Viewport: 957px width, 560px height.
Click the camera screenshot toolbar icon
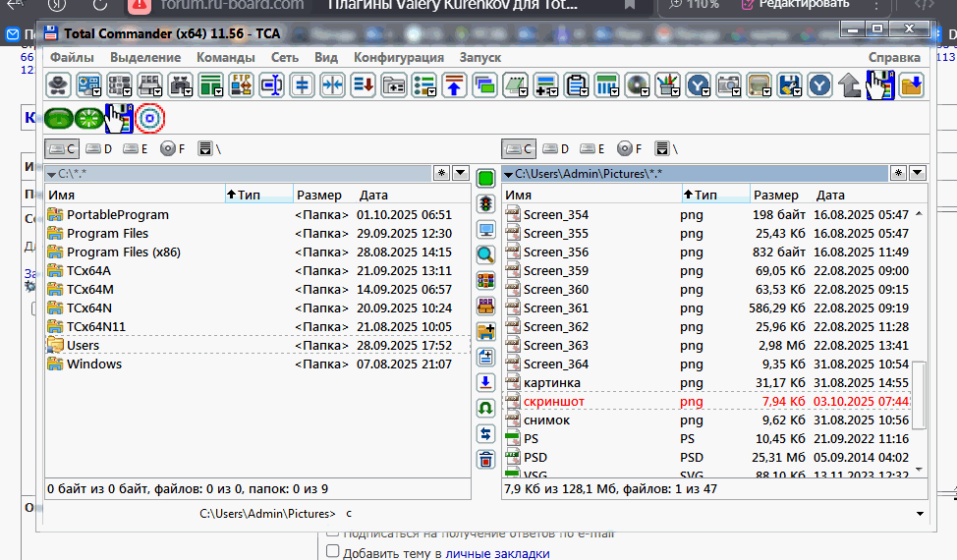[728, 84]
